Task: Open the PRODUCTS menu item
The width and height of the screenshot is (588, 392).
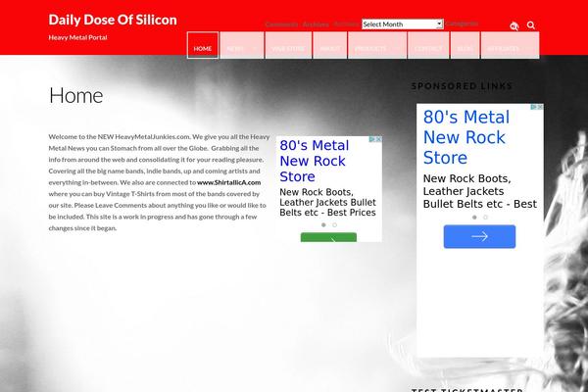Action: click(x=377, y=45)
